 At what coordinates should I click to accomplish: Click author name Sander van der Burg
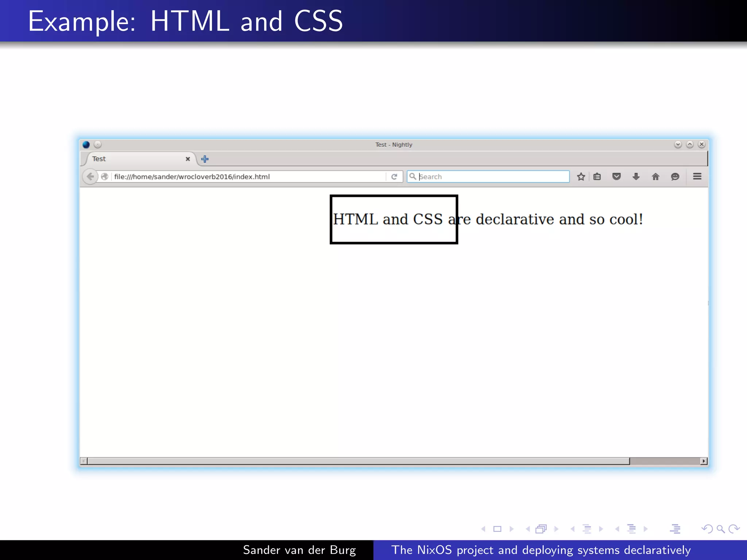299,550
